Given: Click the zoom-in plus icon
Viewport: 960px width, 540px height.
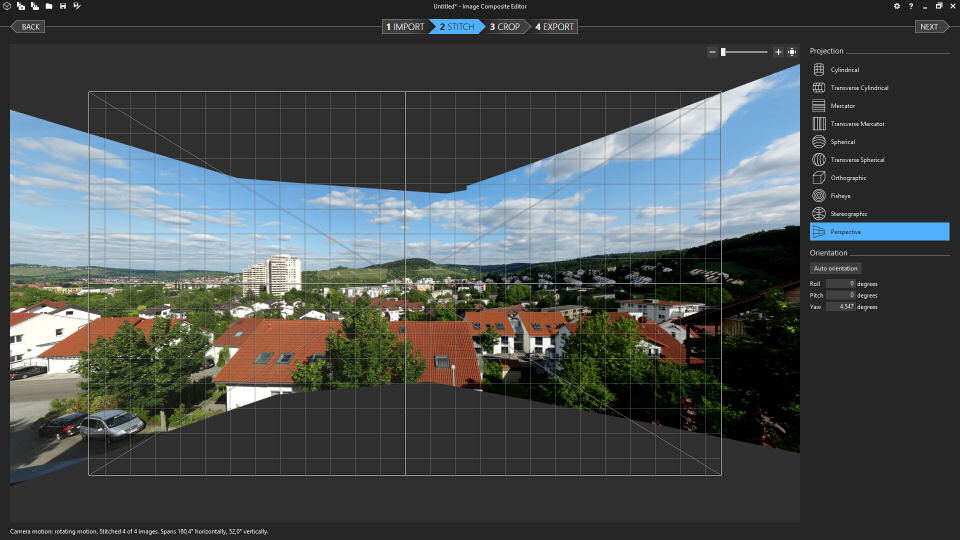Looking at the screenshot, I should [778, 52].
